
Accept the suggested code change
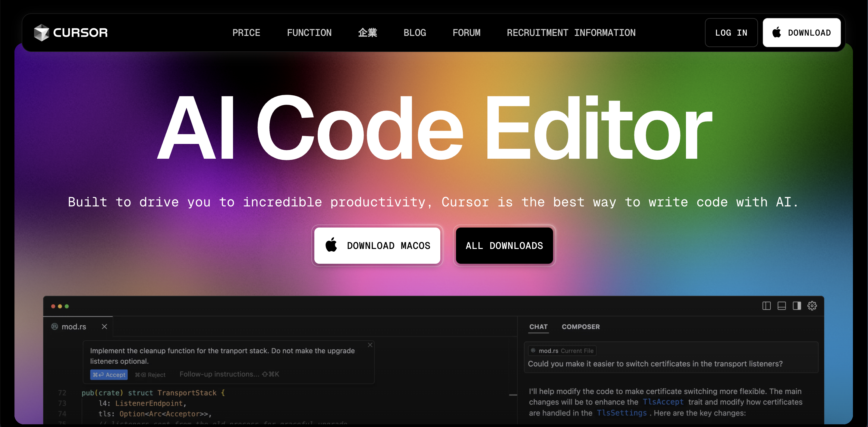pyautogui.click(x=109, y=375)
